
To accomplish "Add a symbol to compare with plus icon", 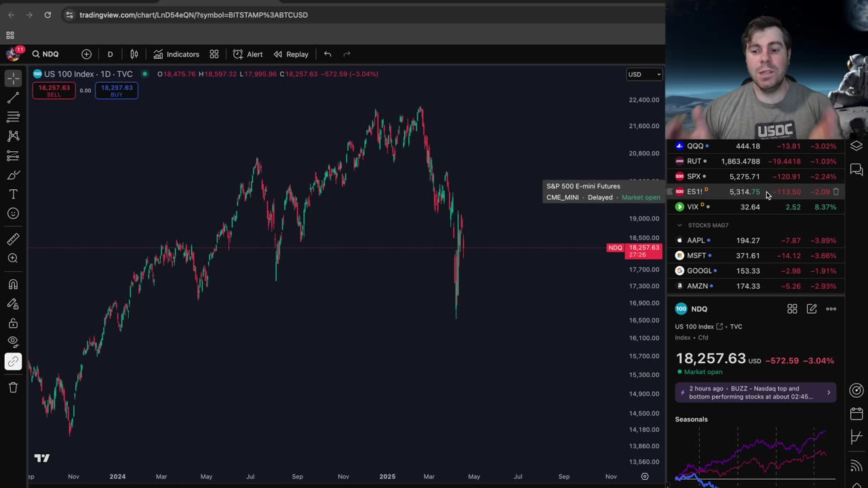I will [x=86, y=54].
